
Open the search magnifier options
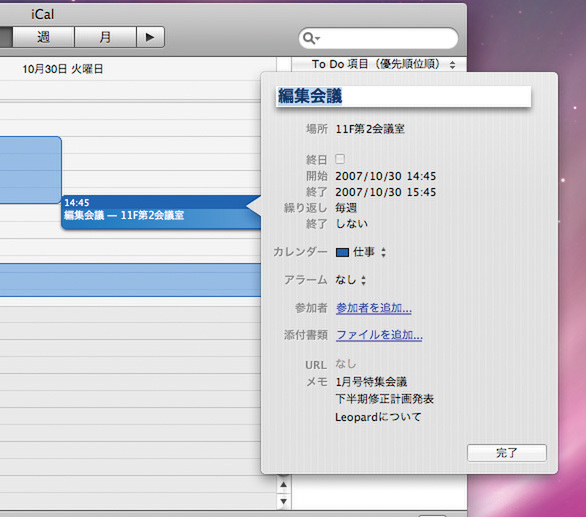(x=311, y=38)
